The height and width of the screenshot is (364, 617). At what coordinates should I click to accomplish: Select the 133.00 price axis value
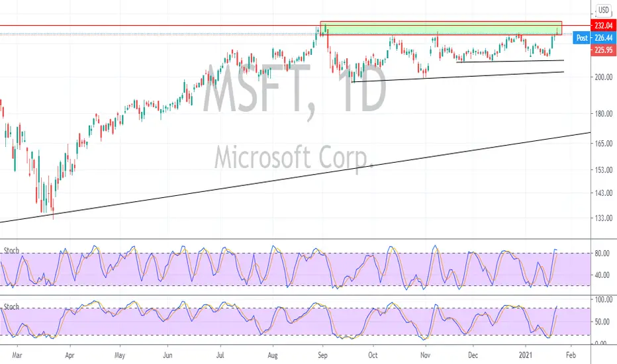point(604,218)
